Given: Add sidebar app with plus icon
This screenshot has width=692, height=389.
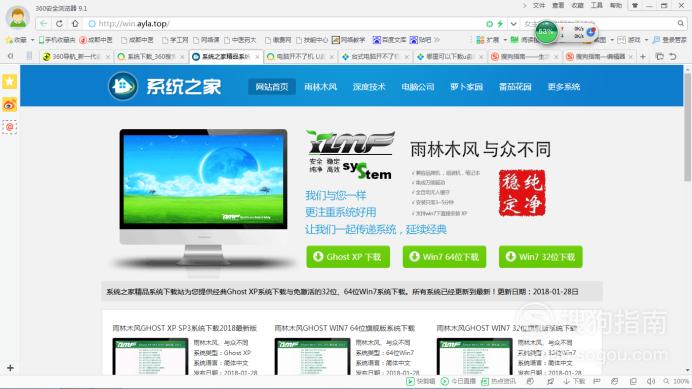Looking at the screenshot, I should (10, 367).
